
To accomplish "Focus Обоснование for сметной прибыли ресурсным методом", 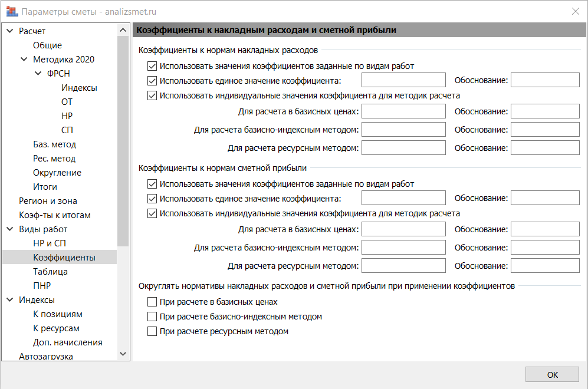I will point(546,266).
